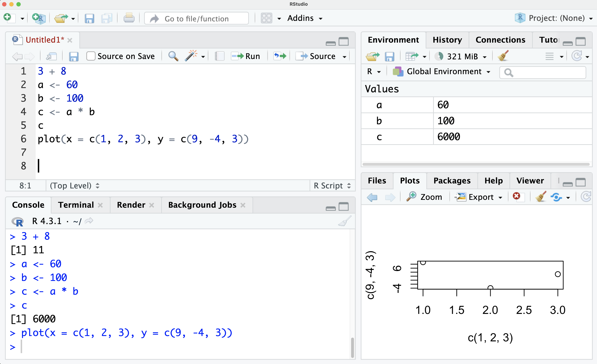Switch to the Packages tab
Image resolution: width=597 pixels, height=364 pixels.
coord(452,181)
